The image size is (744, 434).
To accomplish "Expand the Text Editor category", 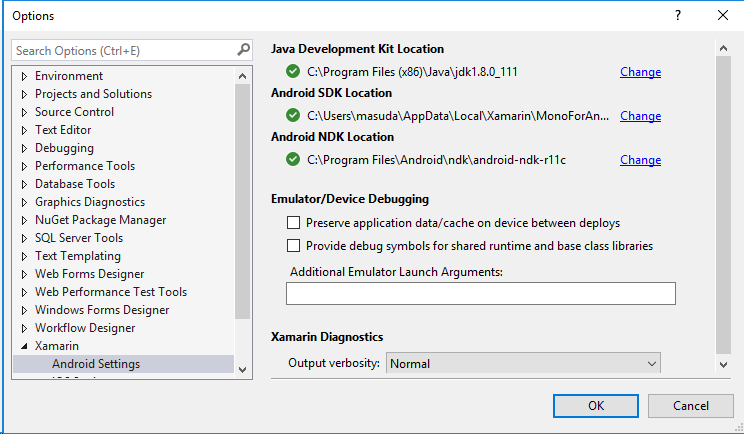I will (x=24, y=130).
